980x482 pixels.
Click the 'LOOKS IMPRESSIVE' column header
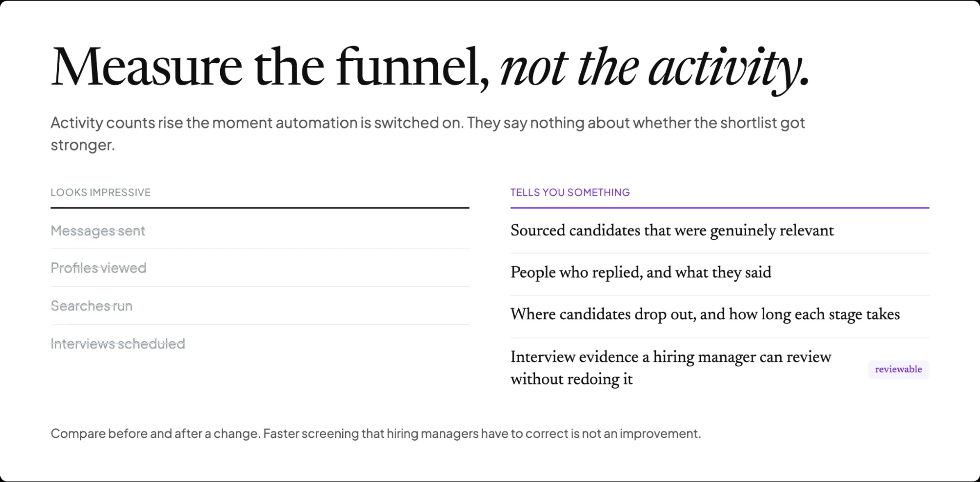[x=101, y=192]
